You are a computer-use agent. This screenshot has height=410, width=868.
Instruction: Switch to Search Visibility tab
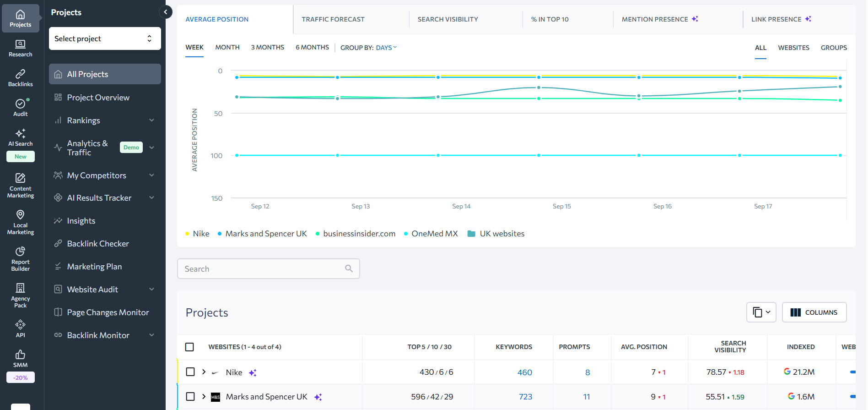pyautogui.click(x=448, y=19)
